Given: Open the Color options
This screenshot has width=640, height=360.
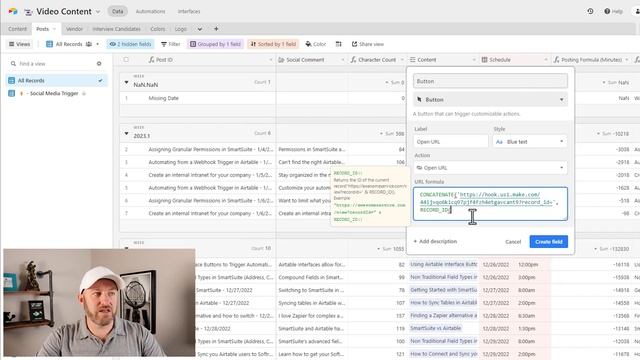Looking at the screenshot, I should pos(316,44).
